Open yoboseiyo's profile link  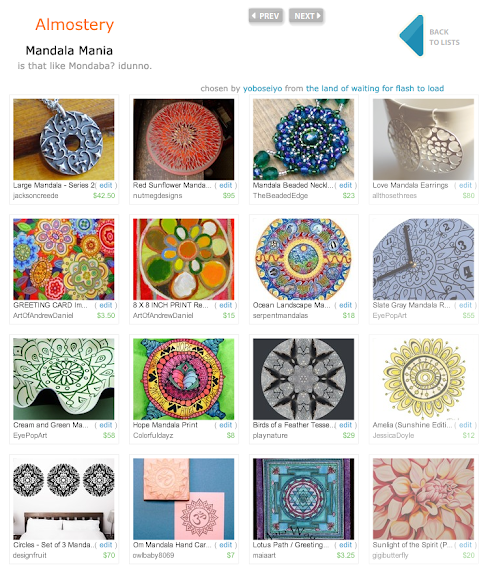tap(262, 89)
